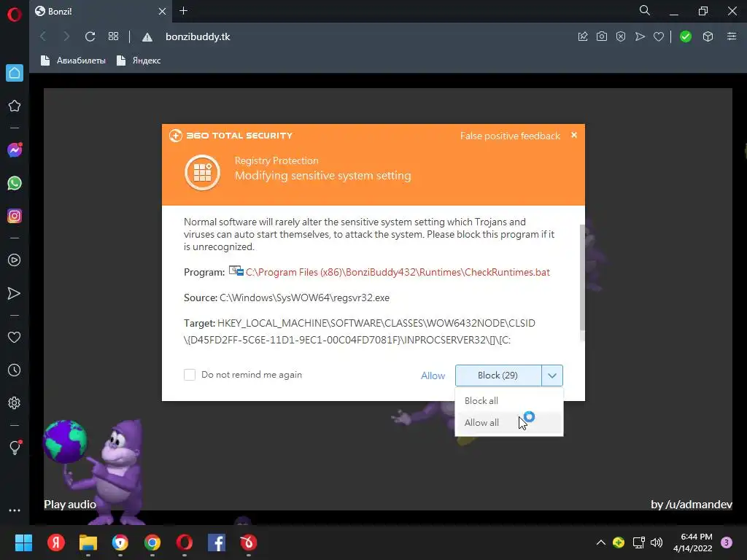Open the heart icon in the sidebar
The height and width of the screenshot is (560, 747).
click(15, 337)
